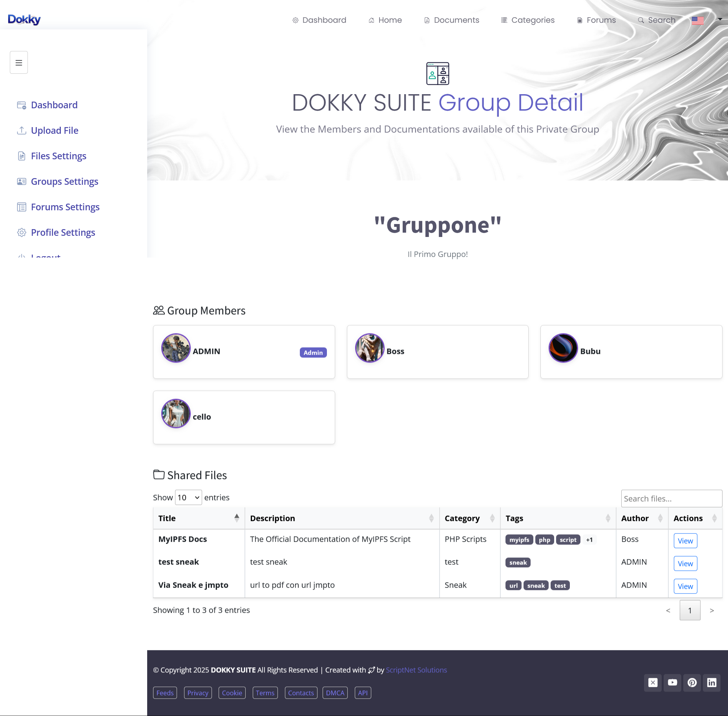The height and width of the screenshot is (716, 728).
Task: Open Documents in top navigation
Action: (452, 20)
